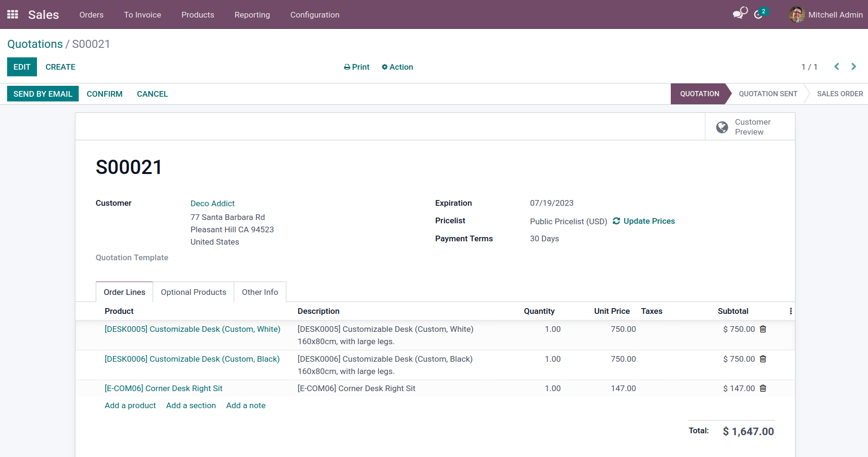The height and width of the screenshot is (457, 868).
Task: Switch to the Optional Products tab
Action: point(193,292)
